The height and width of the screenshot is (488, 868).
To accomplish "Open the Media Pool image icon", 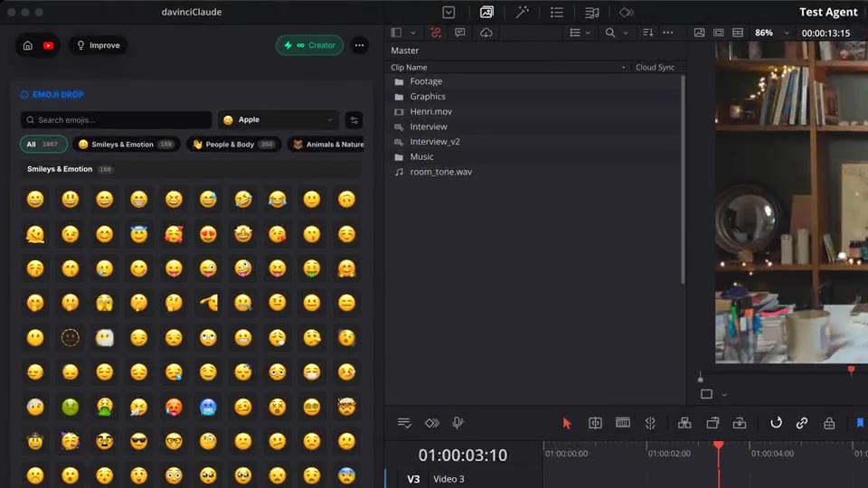I will (486, 12).
